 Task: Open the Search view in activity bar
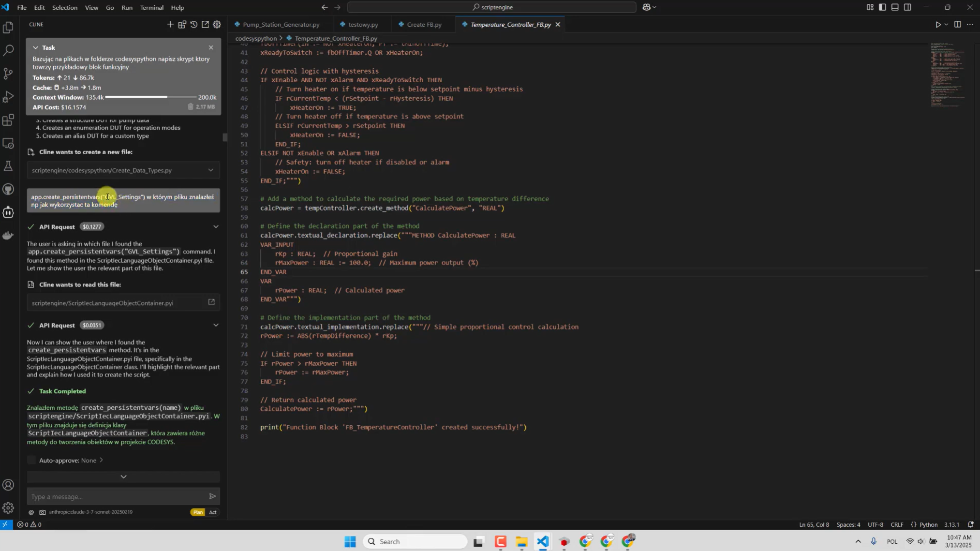[8, 50]
